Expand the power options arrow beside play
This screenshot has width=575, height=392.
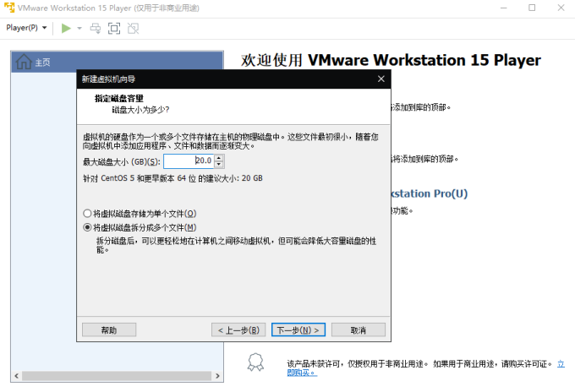(79, 28)
